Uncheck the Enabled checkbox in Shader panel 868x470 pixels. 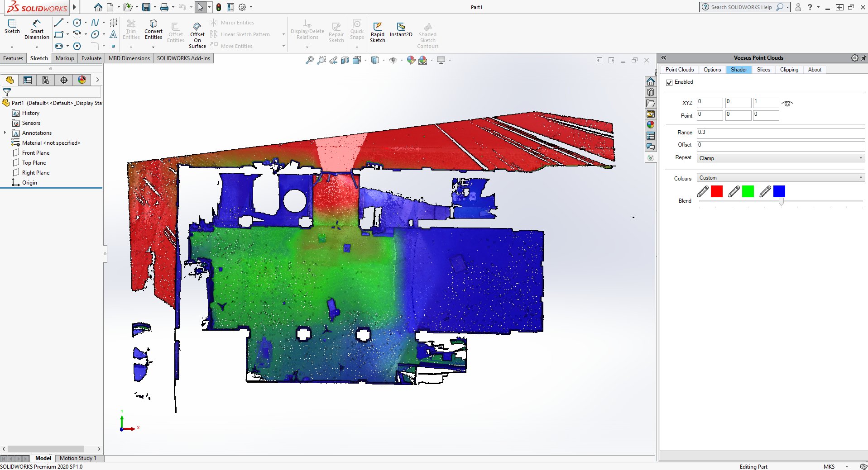(670, 82)
